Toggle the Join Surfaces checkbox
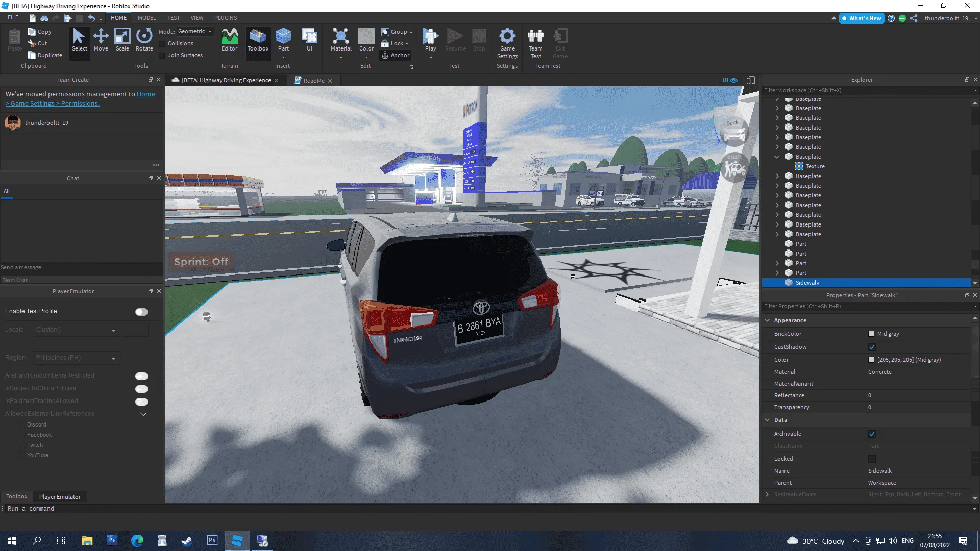 click(162, 56)
